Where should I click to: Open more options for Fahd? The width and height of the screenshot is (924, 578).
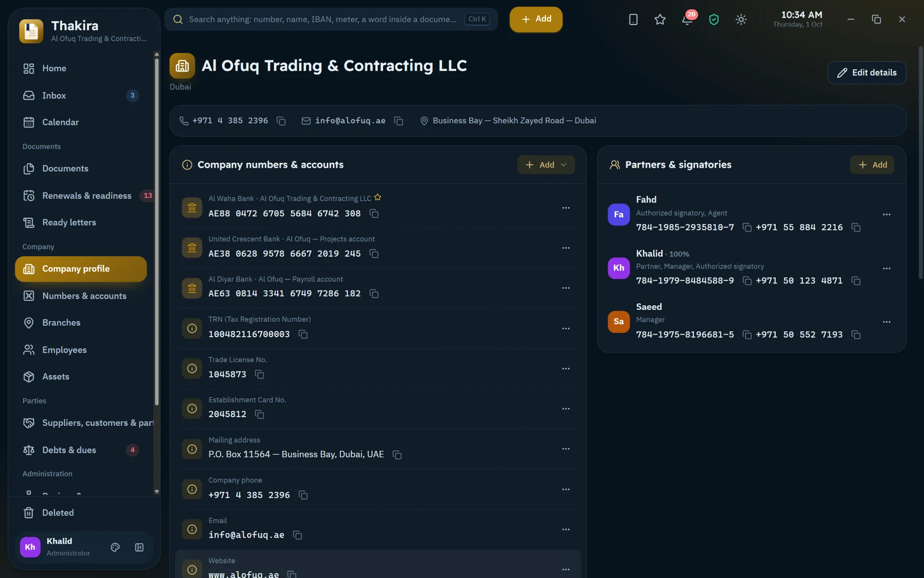(886, 214)
